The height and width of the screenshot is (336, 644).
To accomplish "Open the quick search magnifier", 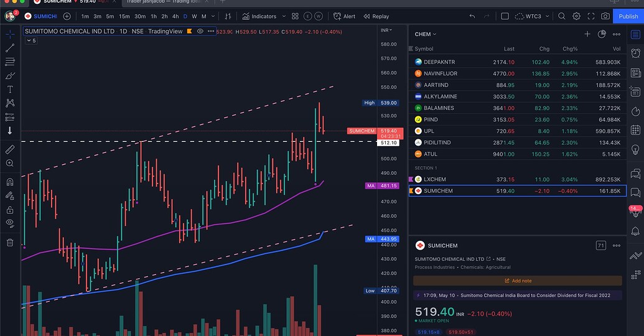I will click(561, 16).
